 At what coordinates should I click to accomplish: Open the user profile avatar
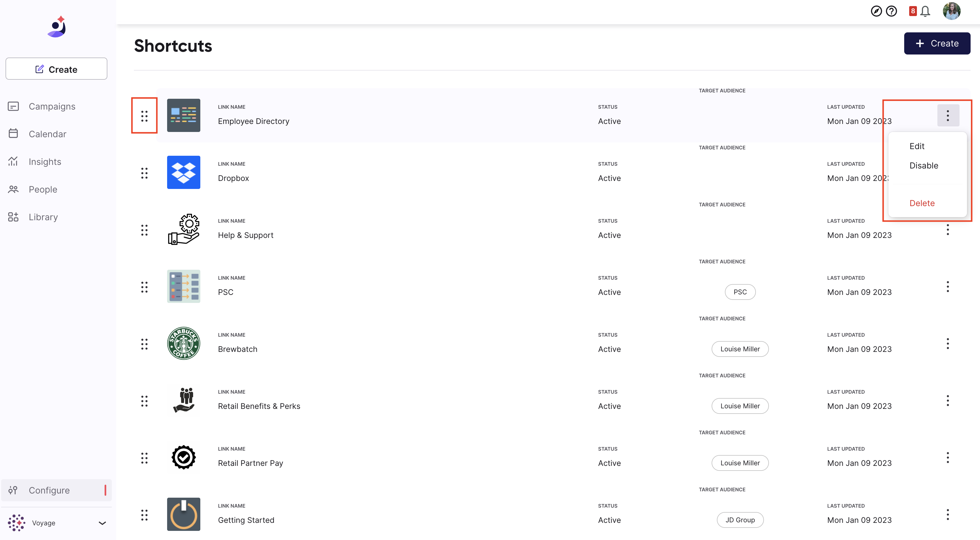click(952, 11)
